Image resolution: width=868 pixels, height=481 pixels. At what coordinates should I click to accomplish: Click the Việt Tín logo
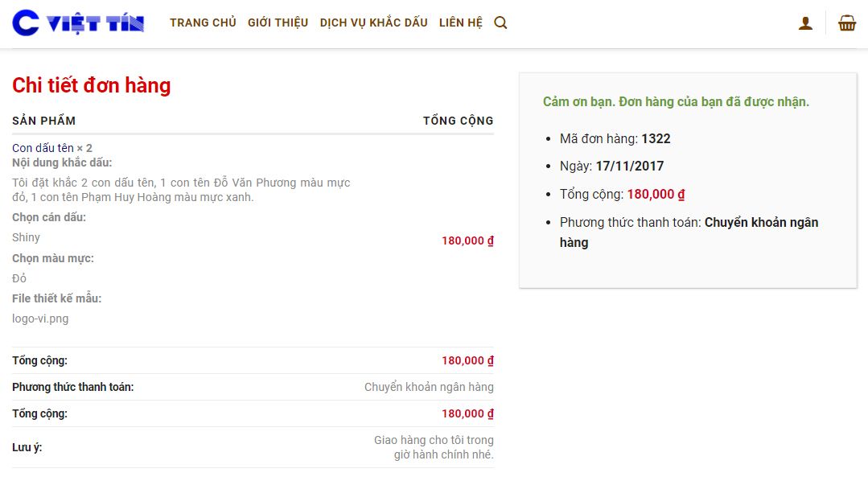[x=78, y=23]
